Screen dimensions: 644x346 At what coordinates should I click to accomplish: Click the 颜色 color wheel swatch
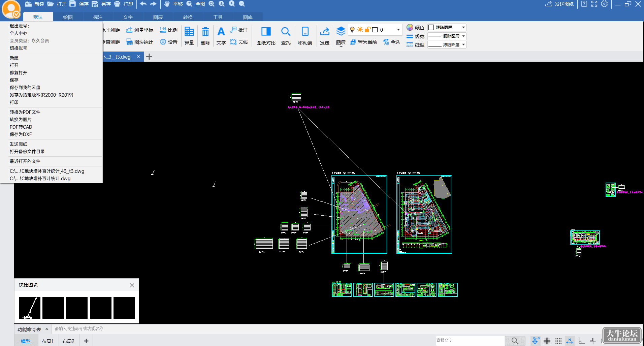[410, 27]
